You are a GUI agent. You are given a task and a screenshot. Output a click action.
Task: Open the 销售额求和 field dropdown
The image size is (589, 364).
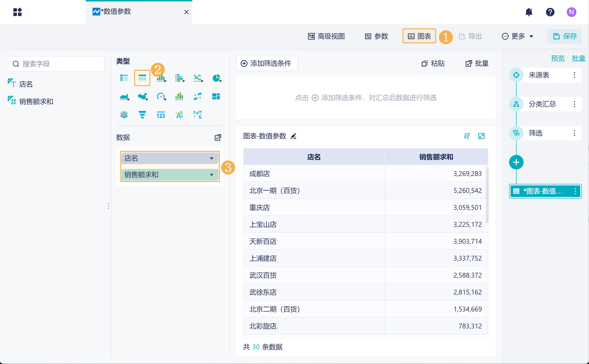(211, 175)
